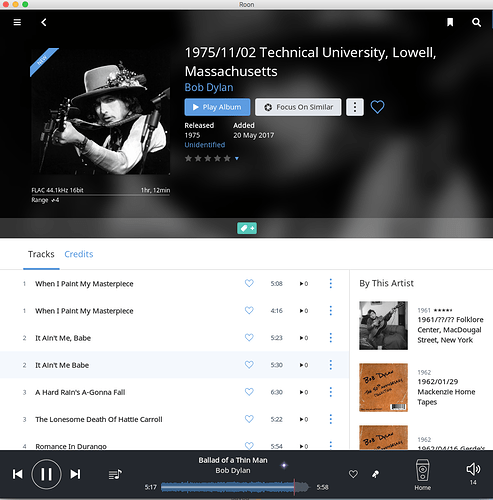Click the Play Album button
The image size is (493, 500).
(217, 107)
